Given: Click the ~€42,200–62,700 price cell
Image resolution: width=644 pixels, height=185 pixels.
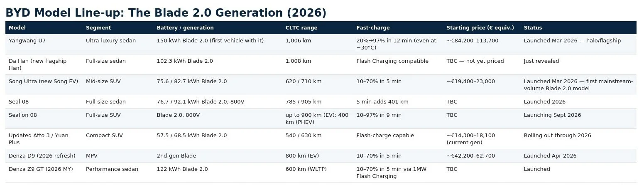Looking at the screenshot, I should coord(470,156).
